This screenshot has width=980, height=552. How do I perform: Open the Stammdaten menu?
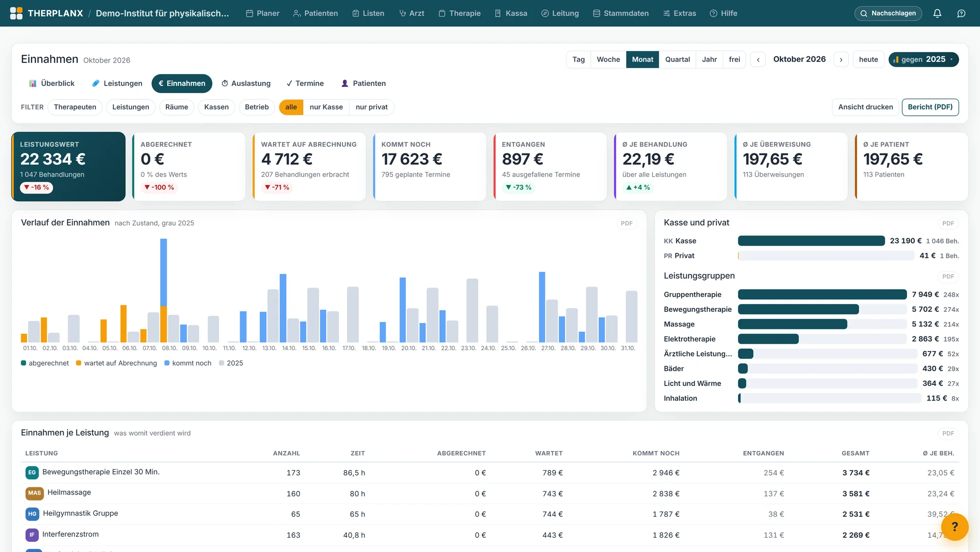tap(621, 13)
